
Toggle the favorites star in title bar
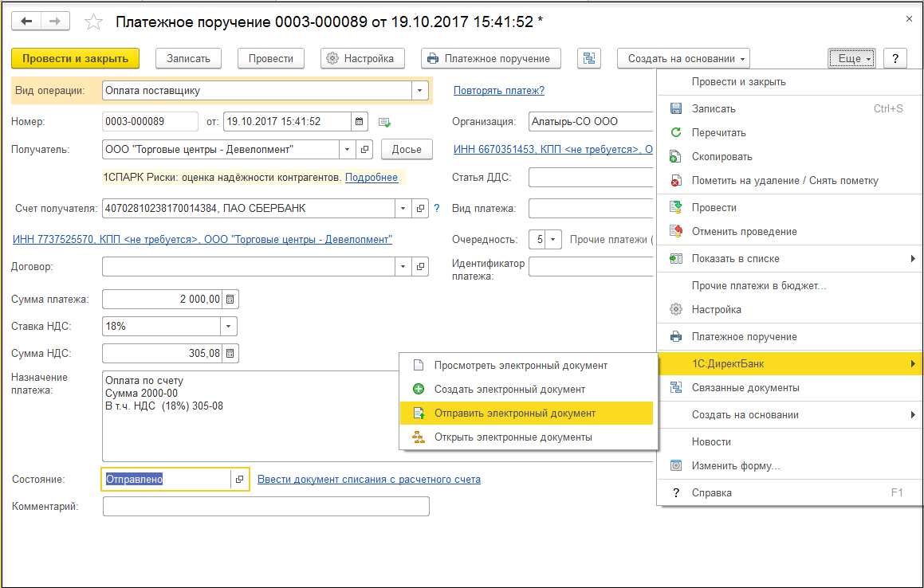92,22
